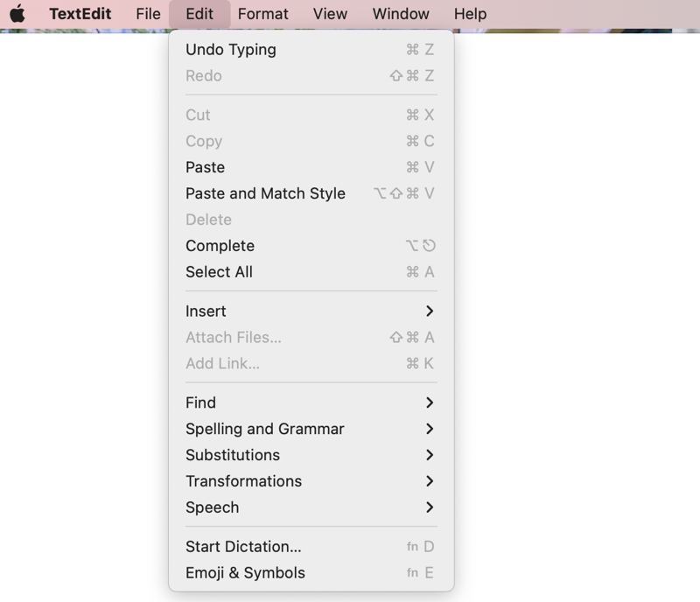Click Start Dictation…

(x=243, y=547)
